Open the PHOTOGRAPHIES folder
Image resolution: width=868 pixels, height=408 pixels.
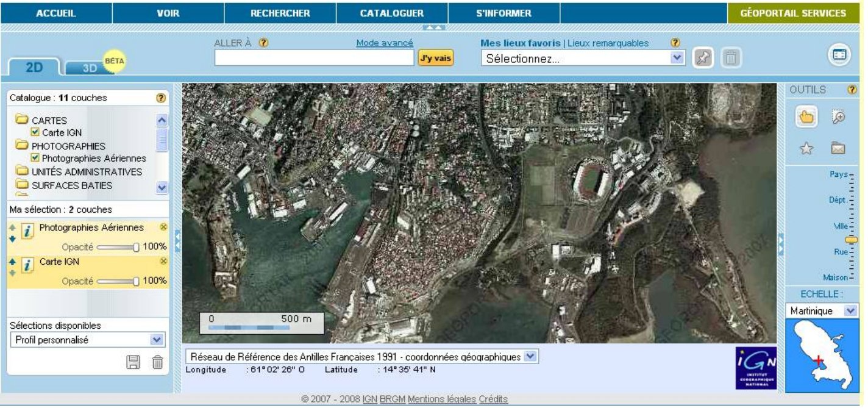tap(60, 146)
